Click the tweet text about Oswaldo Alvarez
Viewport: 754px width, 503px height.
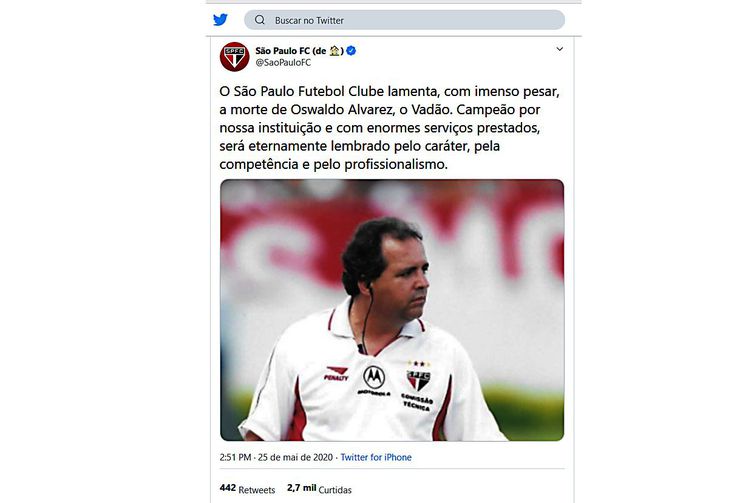coord(390,127)
